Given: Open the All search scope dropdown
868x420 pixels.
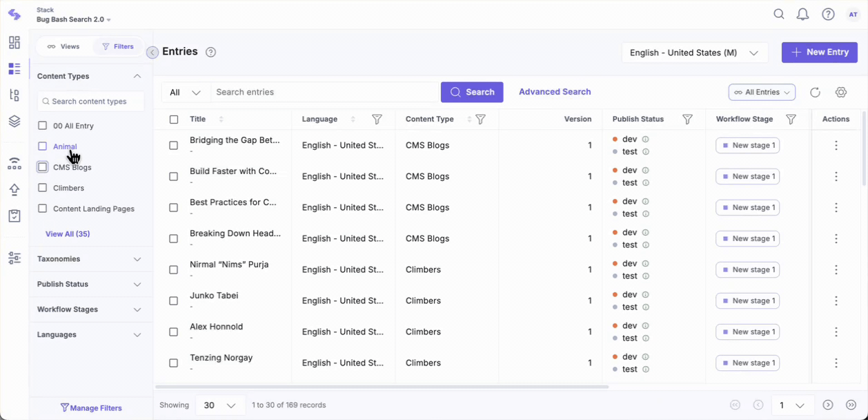Looking at the screenshot, I should point(186,93).
